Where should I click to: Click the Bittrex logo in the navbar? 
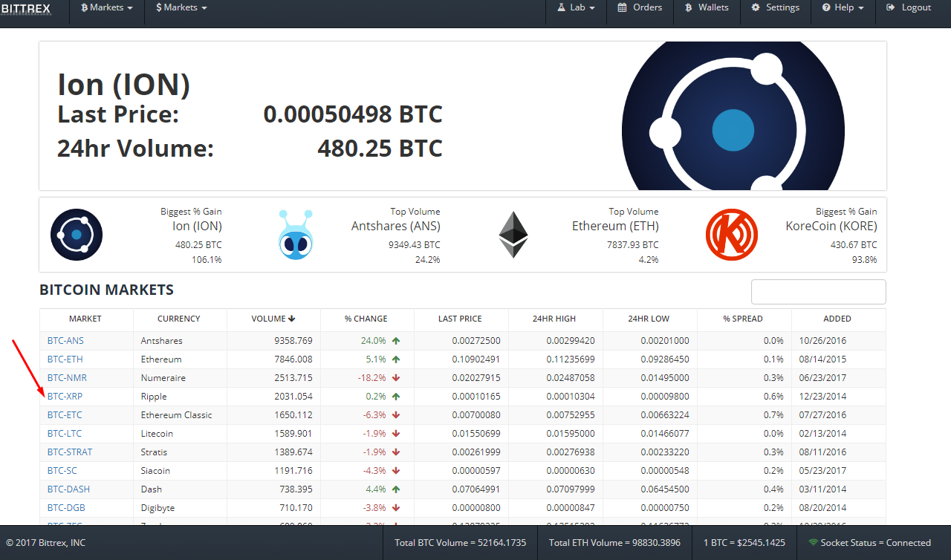click(25, 8)
